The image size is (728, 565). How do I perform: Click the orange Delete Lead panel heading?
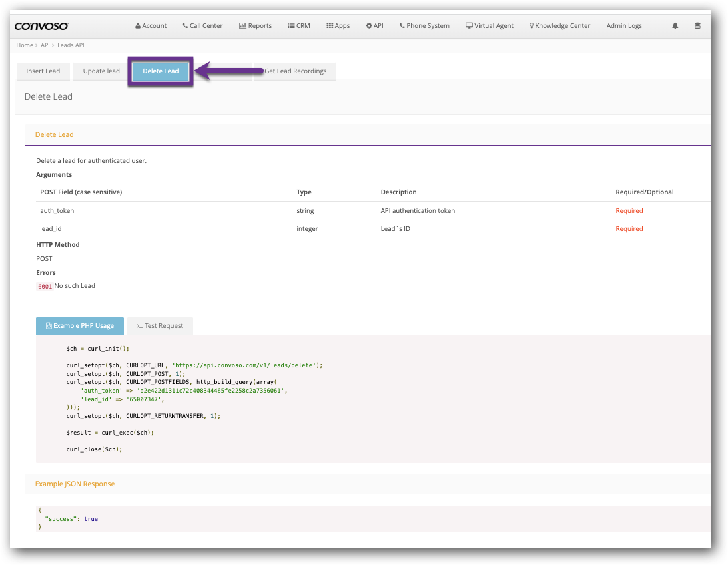[55, 134]
